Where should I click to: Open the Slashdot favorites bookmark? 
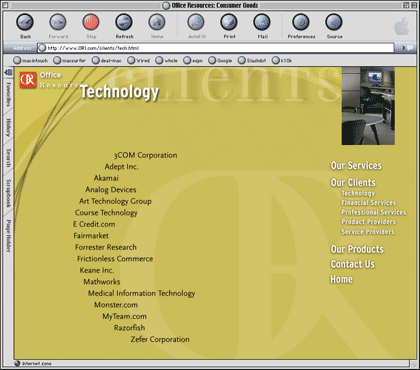(x=252, y=61)
